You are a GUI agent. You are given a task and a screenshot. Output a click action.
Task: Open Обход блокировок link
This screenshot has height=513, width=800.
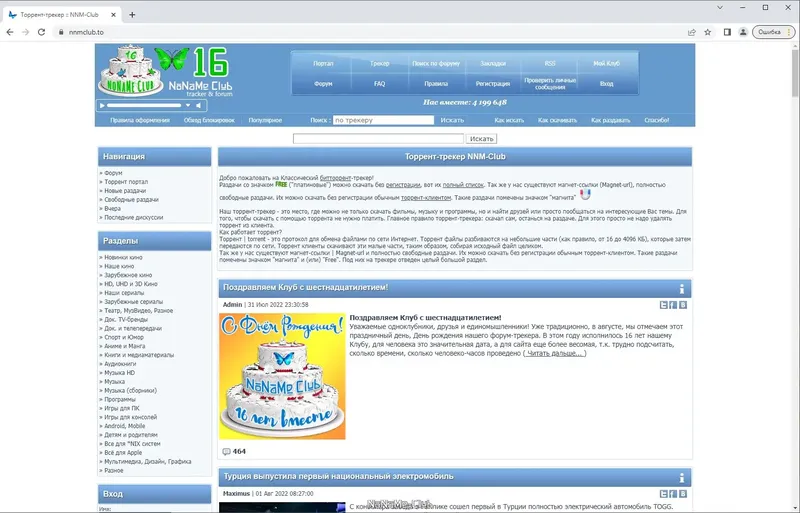(209, 120)
